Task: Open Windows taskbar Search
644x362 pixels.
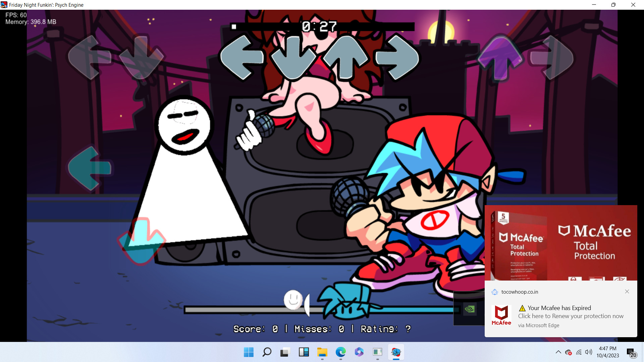Action: (267, 352)
